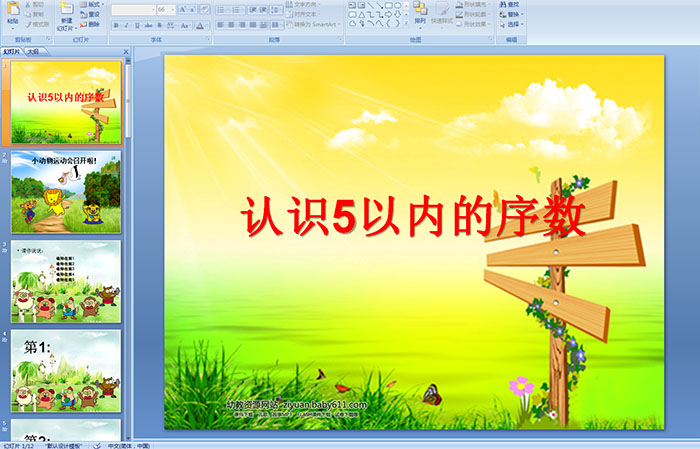
Task: Click the Bullets list icon
Action: pyautogui.click(x=222, y=9)
